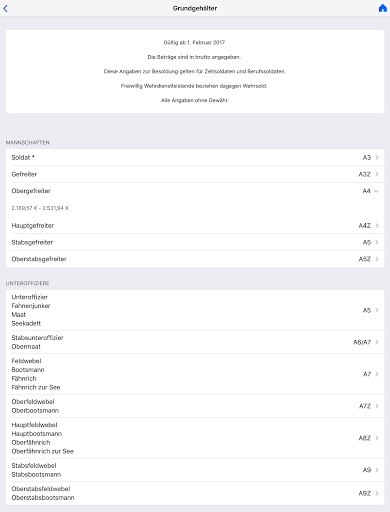Expand the Oberstabsgefreiter A5Z row chevron

[377, 259]
